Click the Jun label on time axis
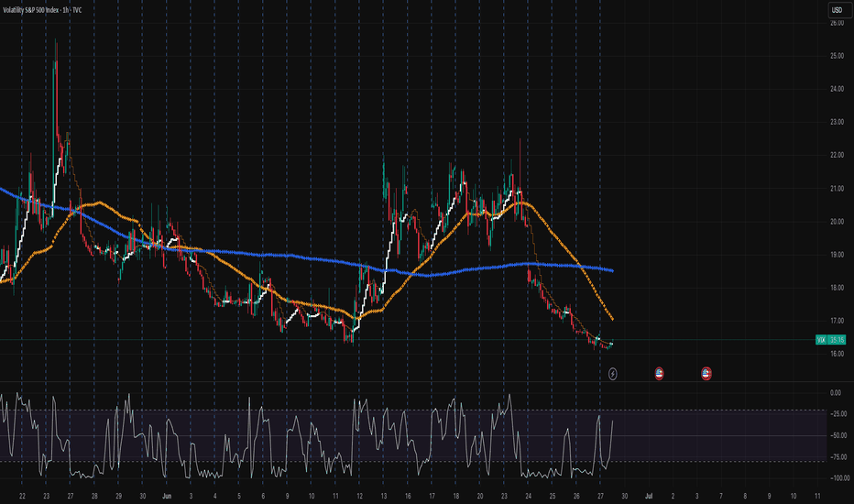Screen dimensions: 854x504 point(167,496)
